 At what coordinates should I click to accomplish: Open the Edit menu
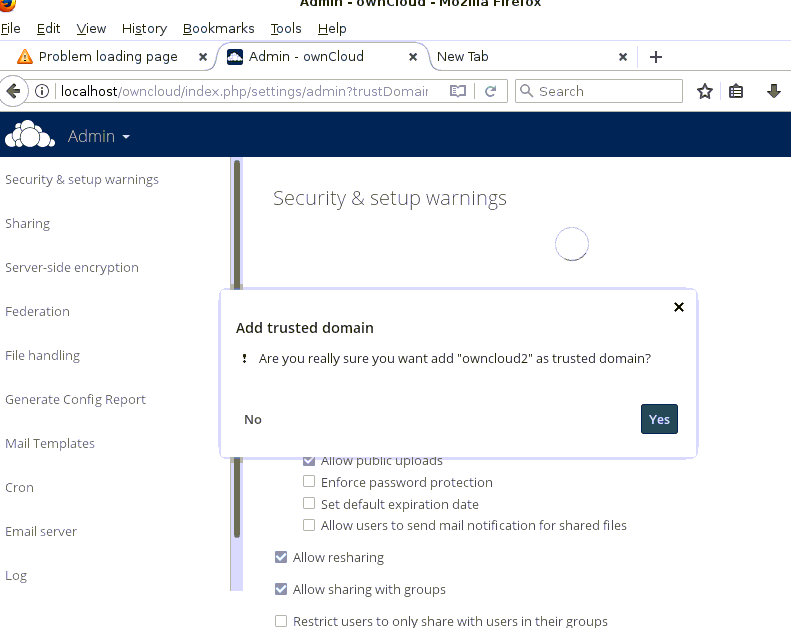click(48, 29)
